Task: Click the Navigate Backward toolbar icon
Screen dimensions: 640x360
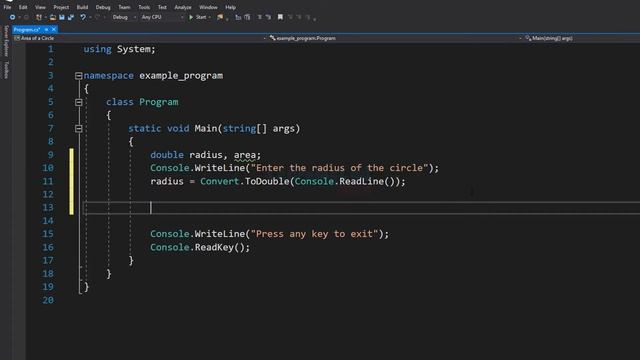Action: 12,17
